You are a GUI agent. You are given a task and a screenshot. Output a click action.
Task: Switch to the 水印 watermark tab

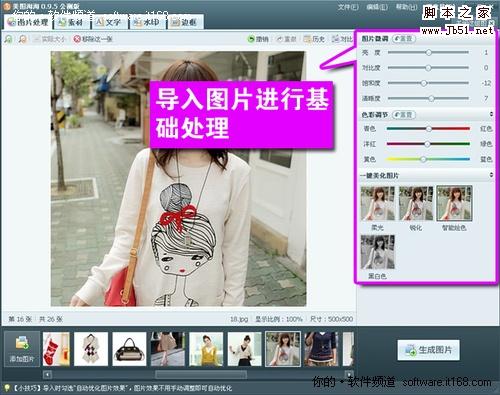[x=146, y=22]
